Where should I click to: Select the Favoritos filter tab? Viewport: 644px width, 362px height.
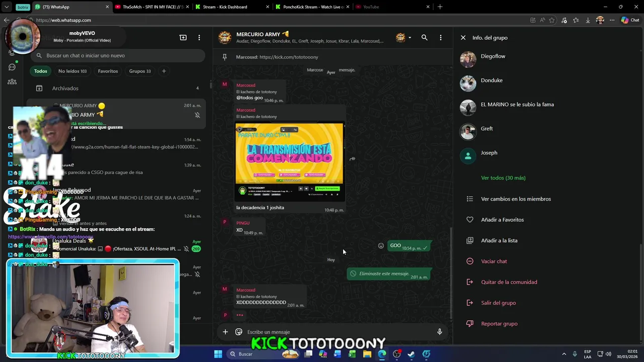[x=108, y=71]
